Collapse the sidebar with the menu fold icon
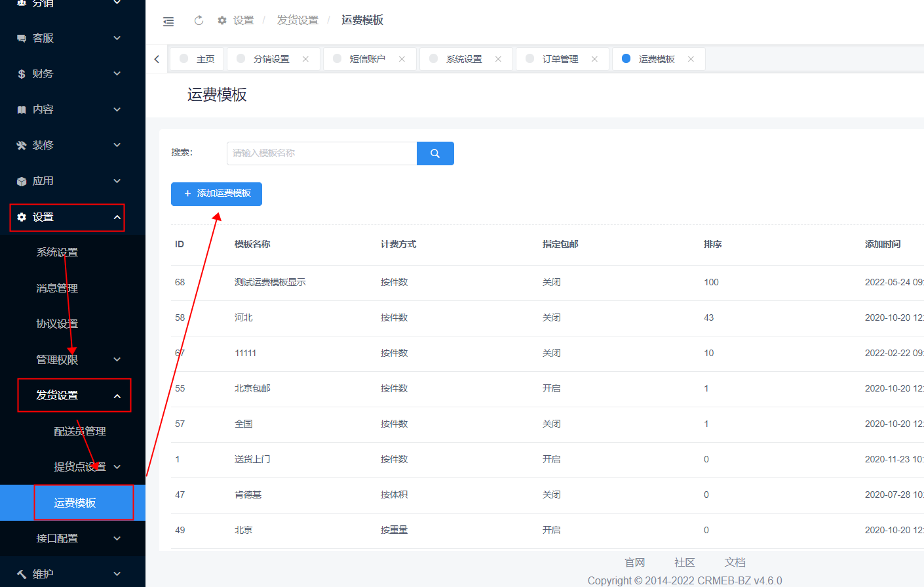The height and width of the screenshot is (587, 924). tap(168, 22)
